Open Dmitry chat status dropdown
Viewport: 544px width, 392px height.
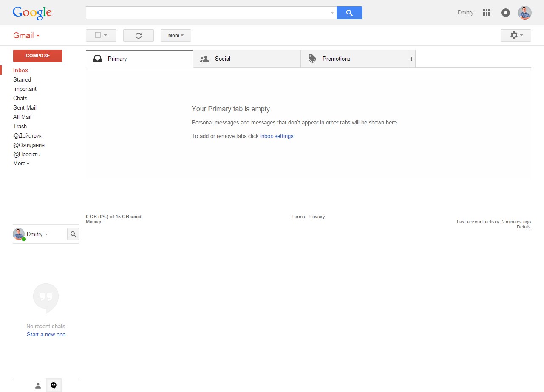click(46, 234)
